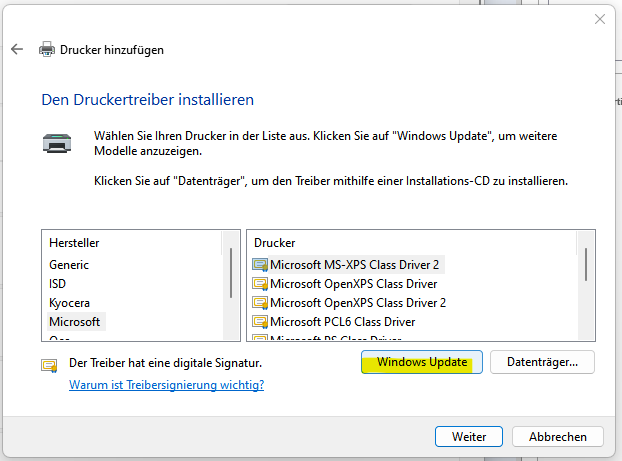Click the Den Druckertreiber installieren heading

(148, 100)
